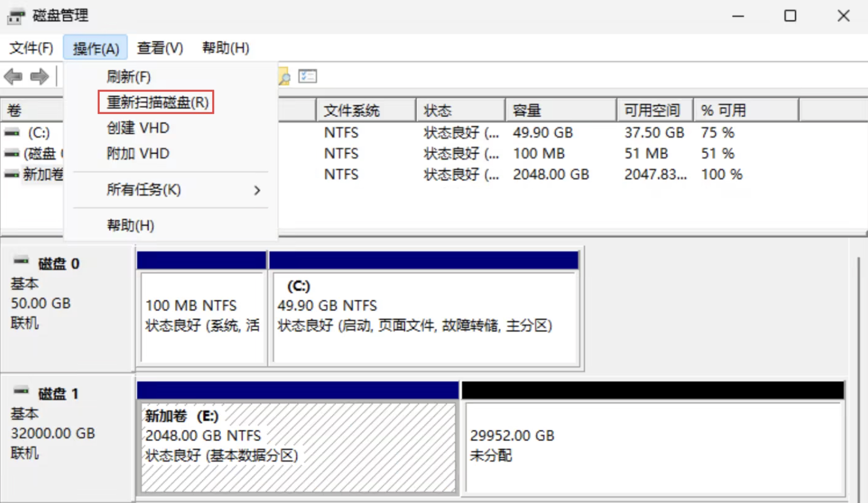Click the 75 % available cell

pos(718,133)
